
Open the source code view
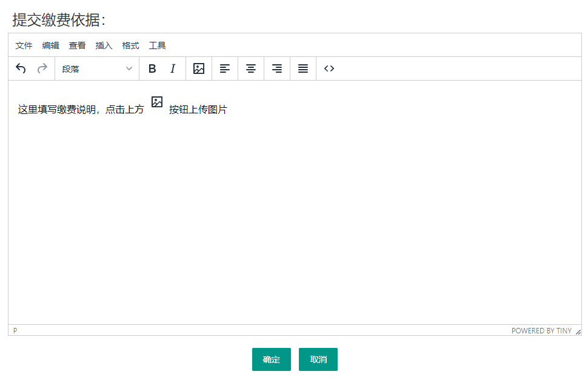329,68
